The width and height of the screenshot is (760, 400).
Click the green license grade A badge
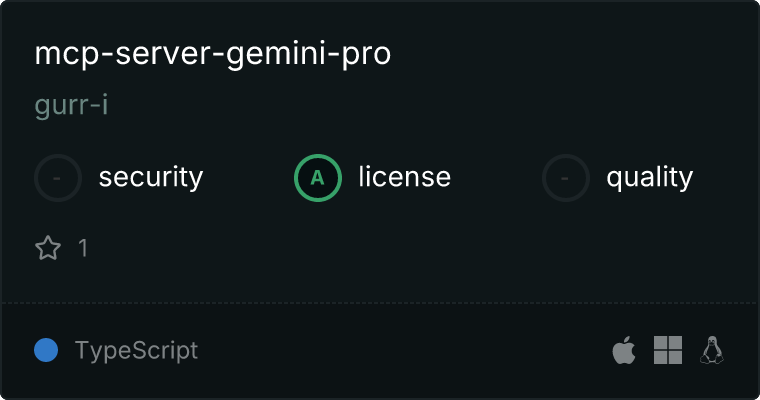(x=318, y=178)
